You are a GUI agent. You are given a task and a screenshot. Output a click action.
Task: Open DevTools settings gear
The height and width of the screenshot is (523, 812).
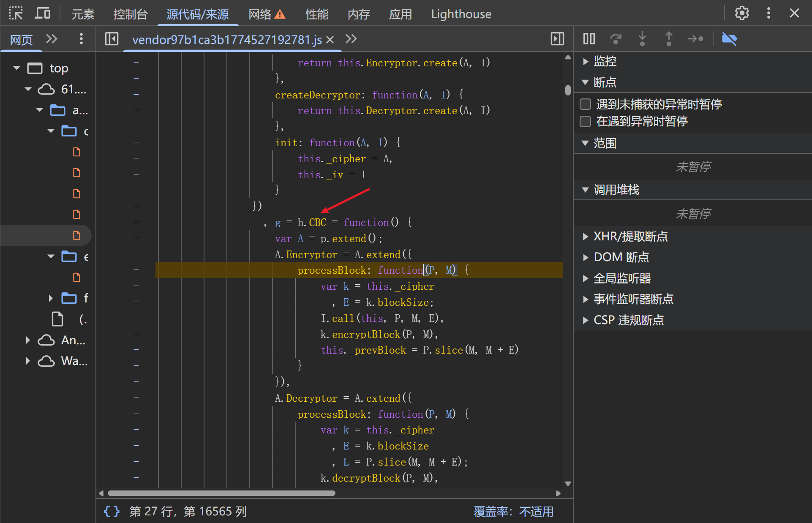[742, 14]
